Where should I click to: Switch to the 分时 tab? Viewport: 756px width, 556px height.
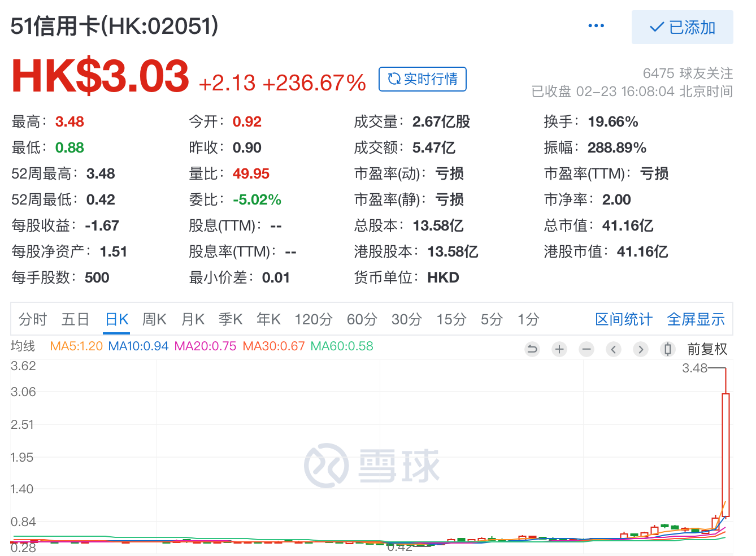pos(33,319)
